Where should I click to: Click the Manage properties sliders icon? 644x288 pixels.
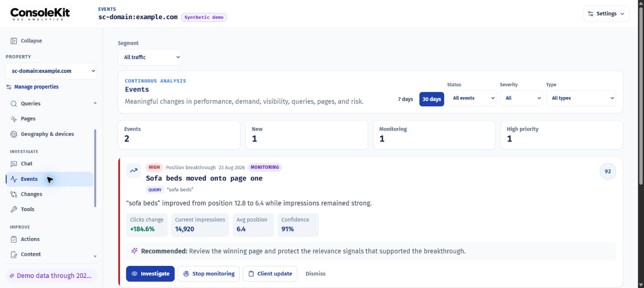click(9, 87)
